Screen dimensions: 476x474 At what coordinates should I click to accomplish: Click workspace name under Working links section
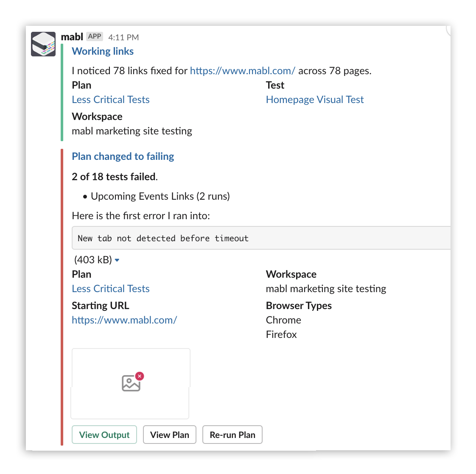[132, 131]
